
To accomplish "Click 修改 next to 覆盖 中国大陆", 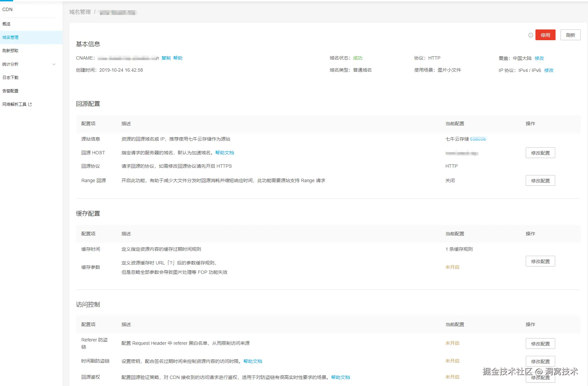I will [539, 58].
